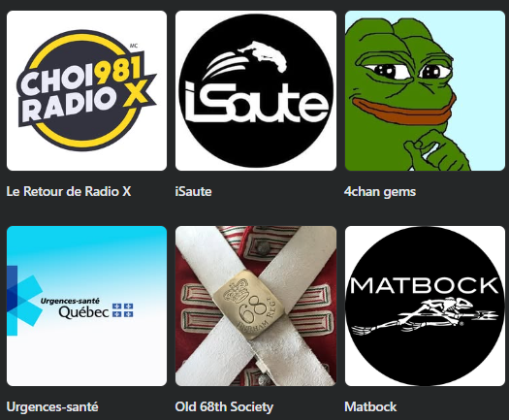This screenshot has width=509, height=420.
Task: Open the MATBOCK skeleton frog logo
Action: (425, 306)
